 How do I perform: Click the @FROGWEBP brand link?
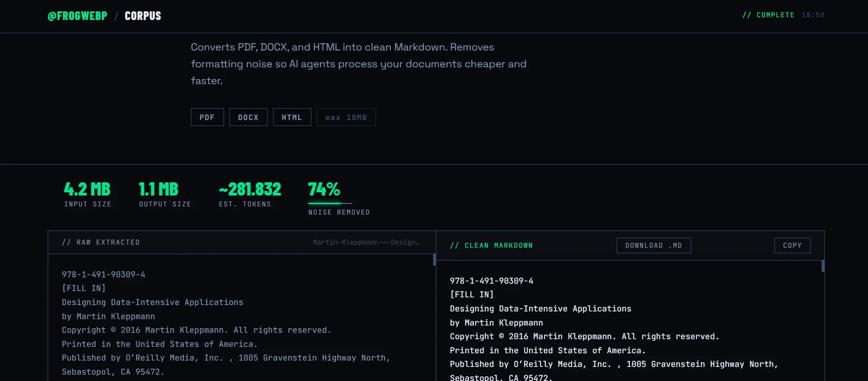(77, 16)
